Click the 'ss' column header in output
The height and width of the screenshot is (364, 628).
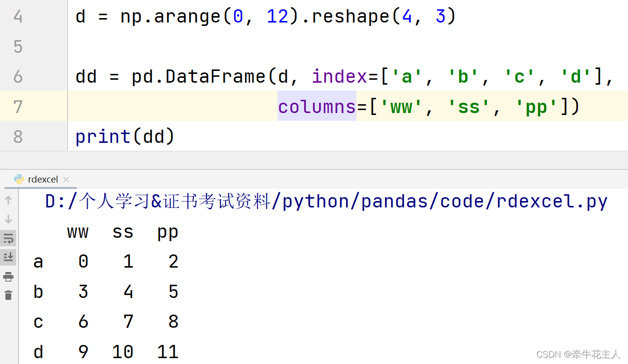[123, 232]
